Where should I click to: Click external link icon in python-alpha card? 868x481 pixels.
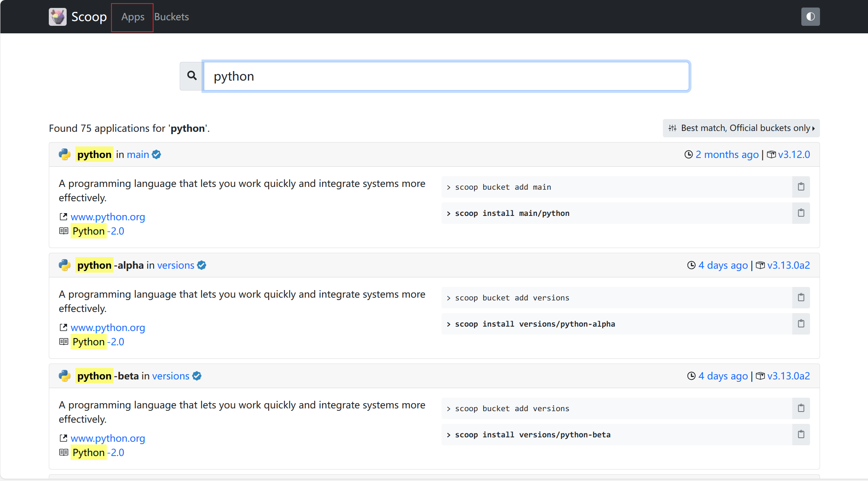click(63, 327)
